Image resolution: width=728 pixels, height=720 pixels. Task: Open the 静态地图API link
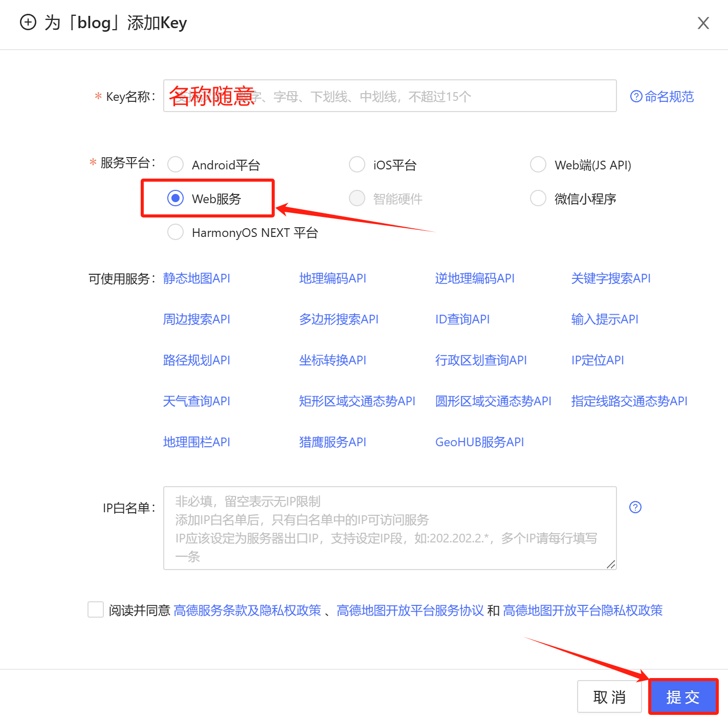click(x=196, y=278)
